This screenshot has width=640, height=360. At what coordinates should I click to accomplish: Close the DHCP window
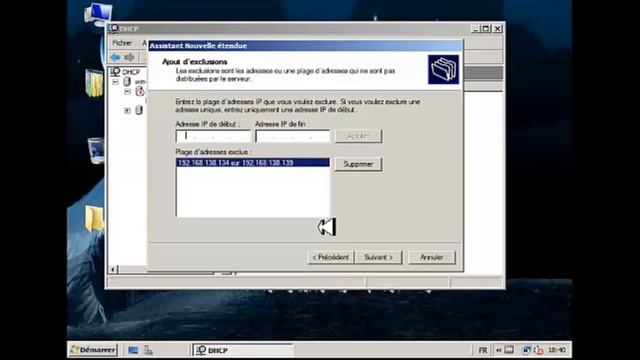497,29
